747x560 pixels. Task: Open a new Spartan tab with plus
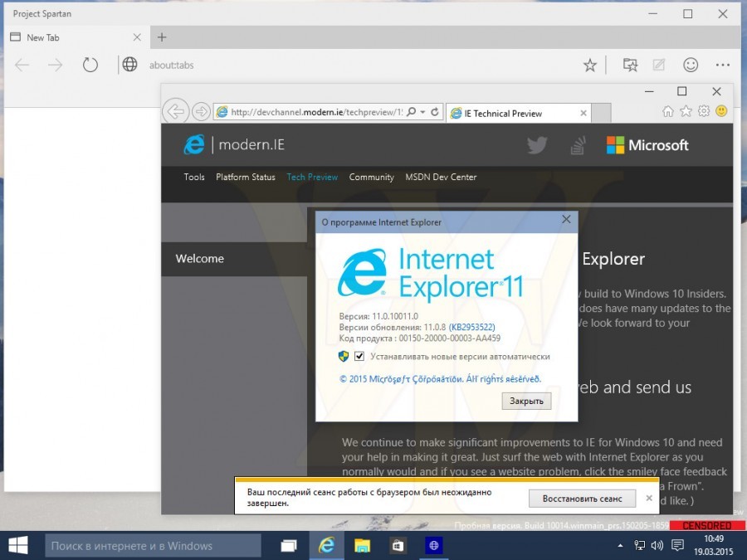[x=162, y=37]
